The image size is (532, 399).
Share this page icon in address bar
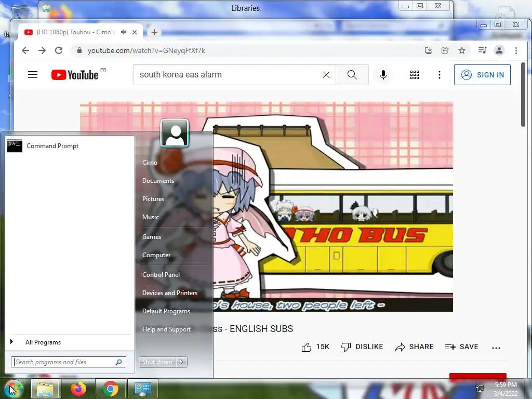[445, 50]
